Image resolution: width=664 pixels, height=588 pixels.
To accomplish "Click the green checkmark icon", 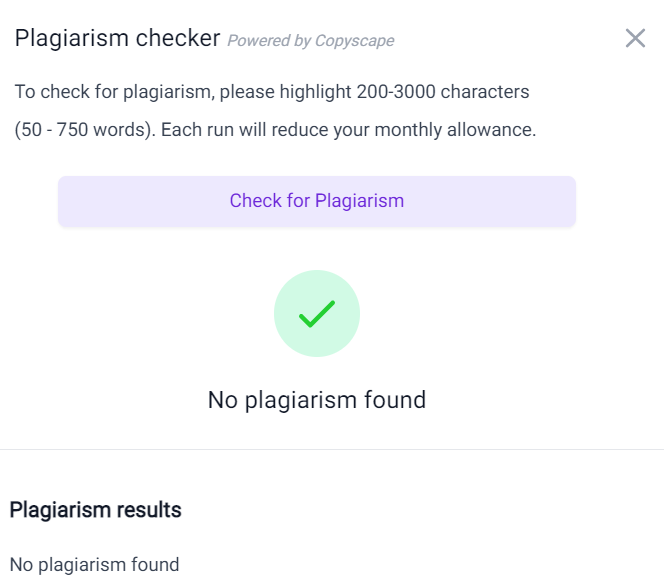I will tap(317, 314).
